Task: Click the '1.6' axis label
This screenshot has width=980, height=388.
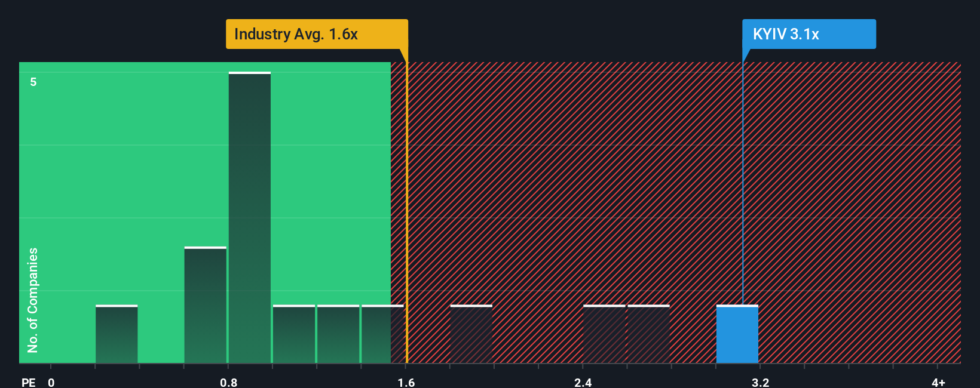Action: (406, 383)
